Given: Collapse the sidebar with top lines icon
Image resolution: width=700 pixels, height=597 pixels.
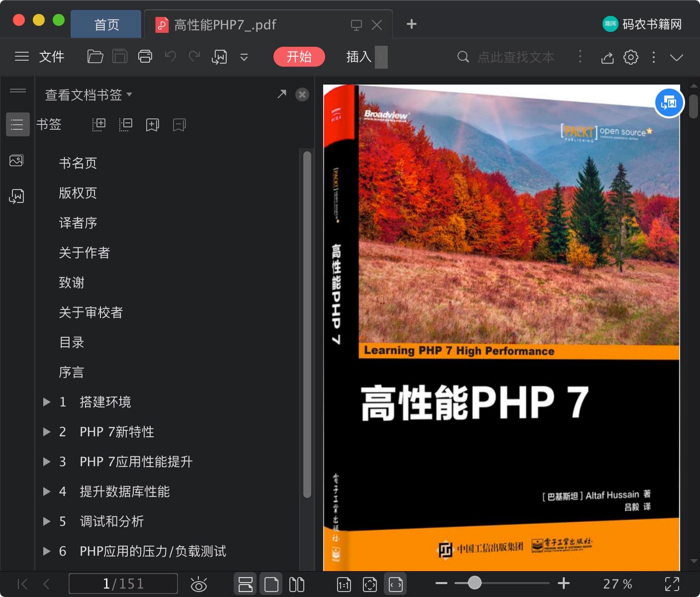Looking at the screenshot, I should point(18,91).
